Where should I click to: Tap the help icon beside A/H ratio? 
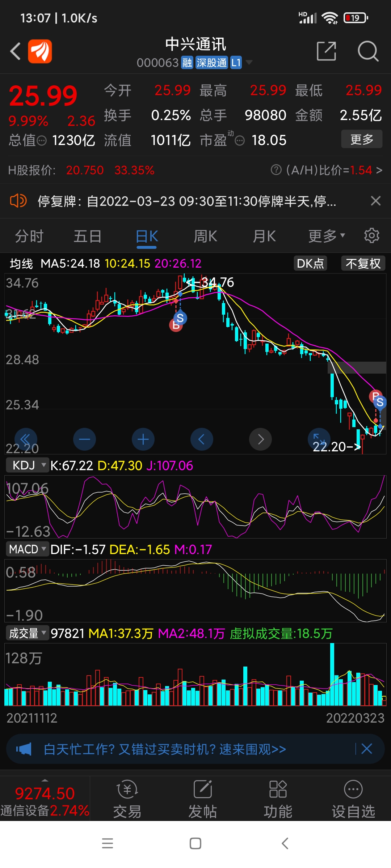point(276,170)
